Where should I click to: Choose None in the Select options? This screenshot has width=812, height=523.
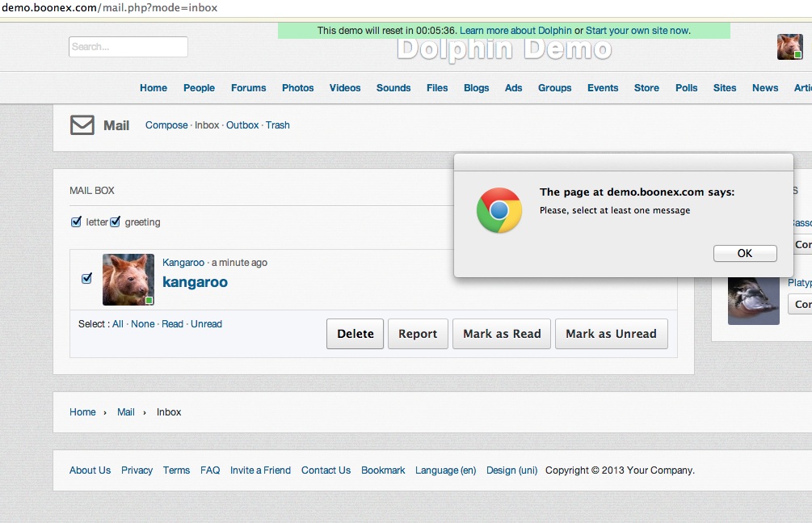[142, 324]
